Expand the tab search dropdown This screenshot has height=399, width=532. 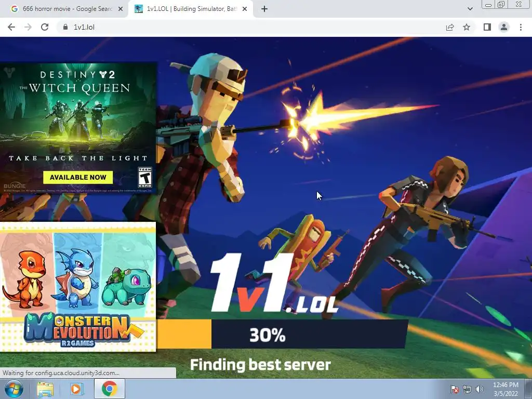tap(470, 9)
